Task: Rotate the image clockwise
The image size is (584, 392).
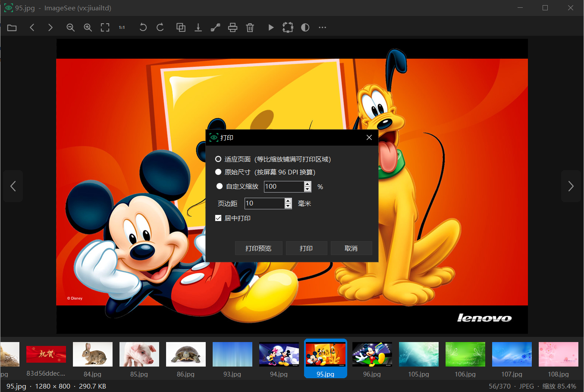Action: (x=160, y=28)
